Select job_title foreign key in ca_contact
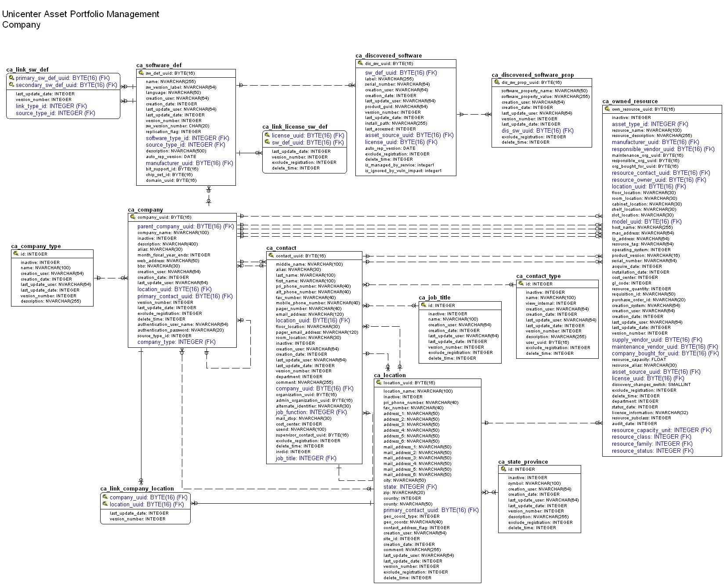The width and height of the screenshot is (727, 588). [x=306, y=458]
